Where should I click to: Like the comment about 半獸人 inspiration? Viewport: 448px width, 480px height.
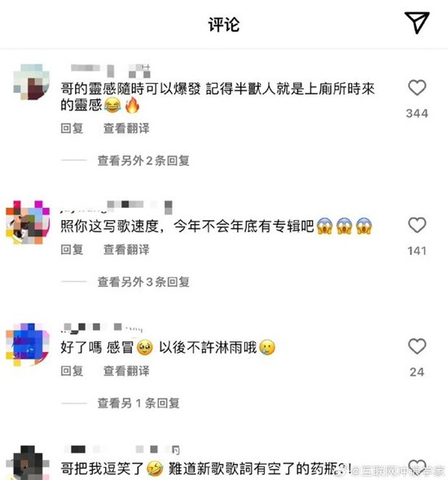(x=417, y=87)
